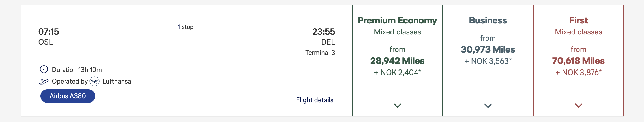Viewport: 644px width, 122px height.
Task: Expand the First class fare chevron
Action: coord(578,106)
